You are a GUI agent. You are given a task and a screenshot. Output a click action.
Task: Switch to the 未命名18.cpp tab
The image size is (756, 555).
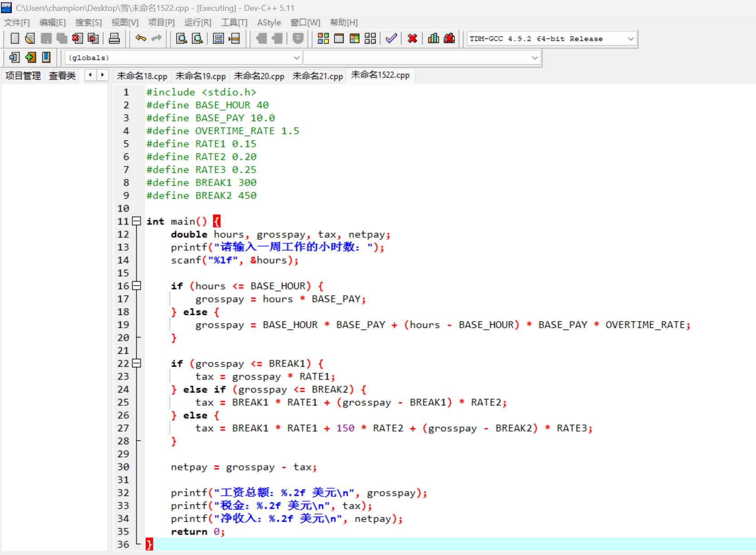coord(142,76)
